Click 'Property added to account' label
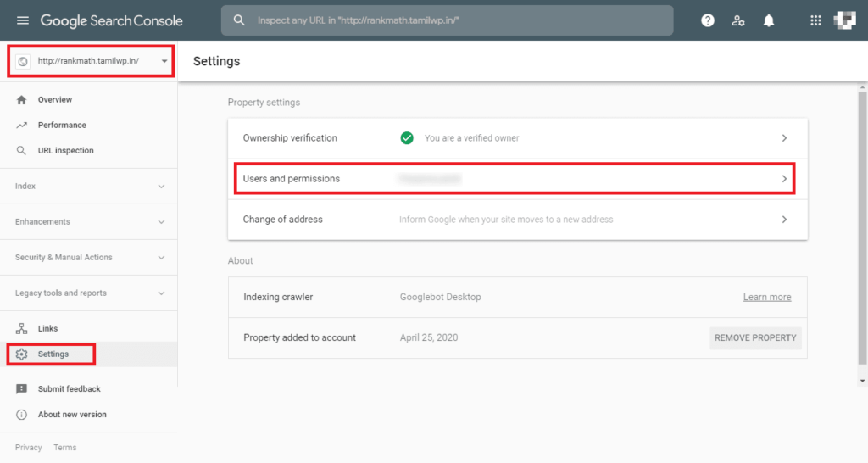This screenshot has width=868, height=463. pos(299,337)
